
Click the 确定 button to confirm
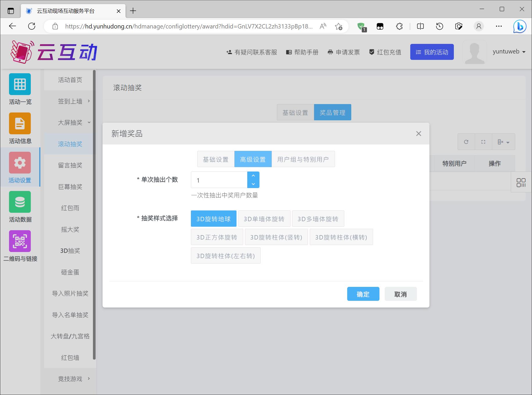click(x=363, y=294)
